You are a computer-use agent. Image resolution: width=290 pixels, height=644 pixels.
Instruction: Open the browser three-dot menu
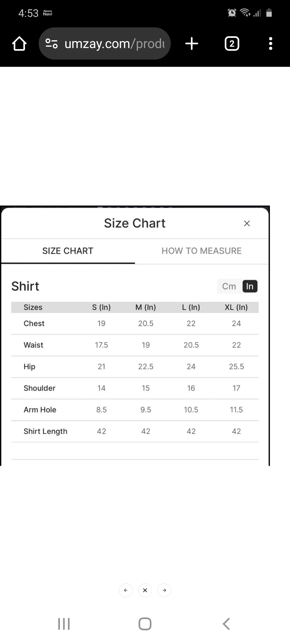click(270, 44)
